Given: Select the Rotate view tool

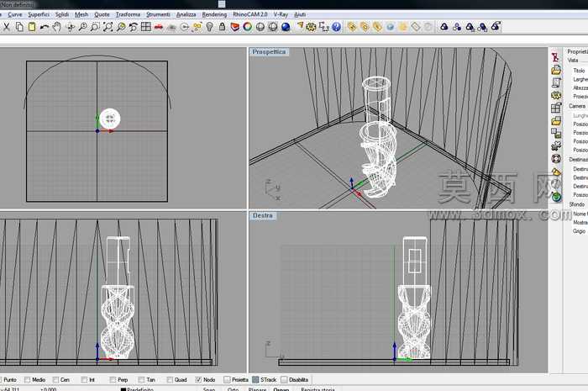Looking at the screenshot, I should point(70,27).
